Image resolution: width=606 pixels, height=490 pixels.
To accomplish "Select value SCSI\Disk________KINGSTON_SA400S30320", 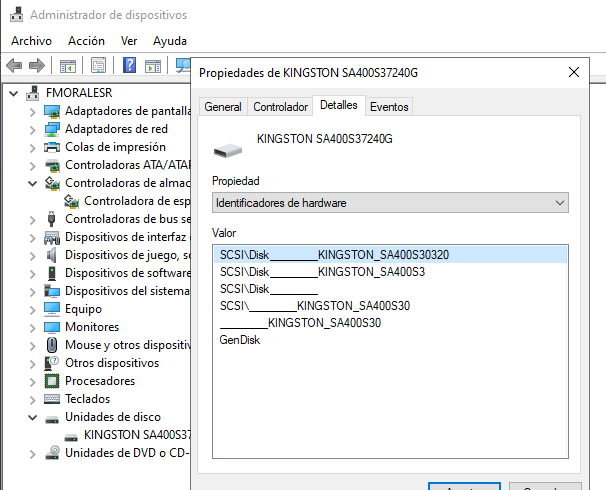I will 390,255.
